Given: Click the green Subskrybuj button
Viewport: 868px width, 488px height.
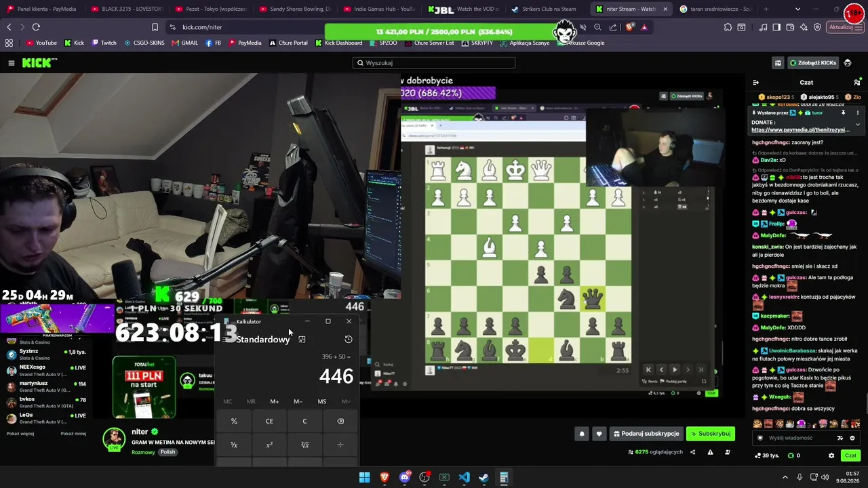Looking at the screenshot, I should click(710, 434).
